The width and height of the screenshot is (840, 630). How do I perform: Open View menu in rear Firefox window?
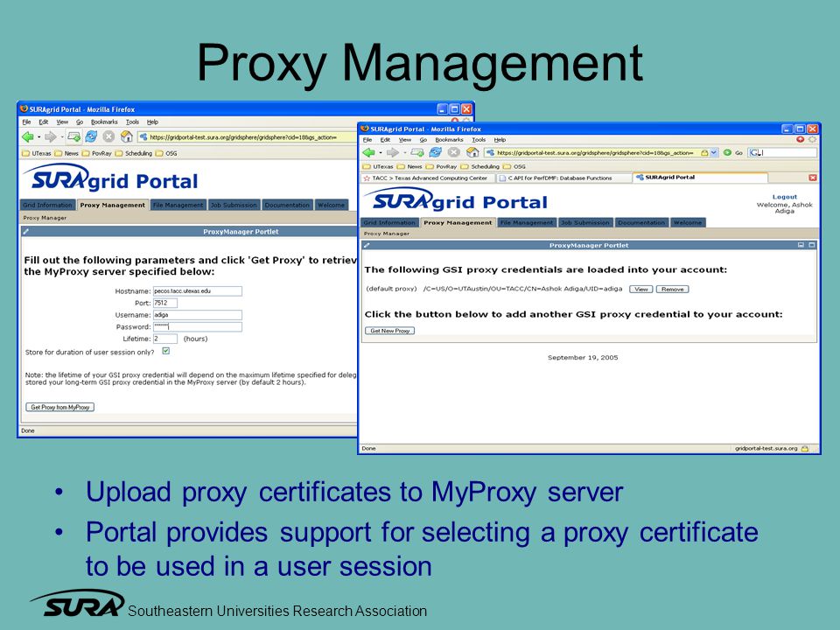tap(62, 122)
